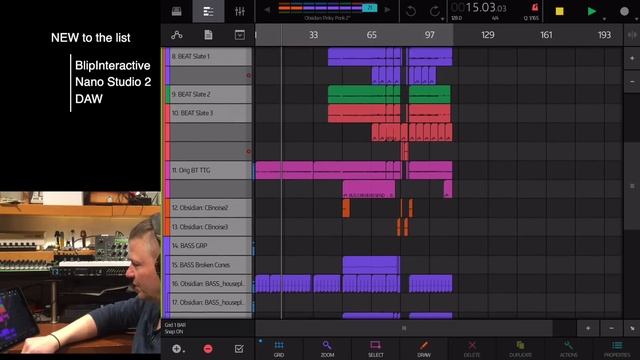Open dropdown arrow beside record button
Screen dimensions: 640x360
pos(636,19)
